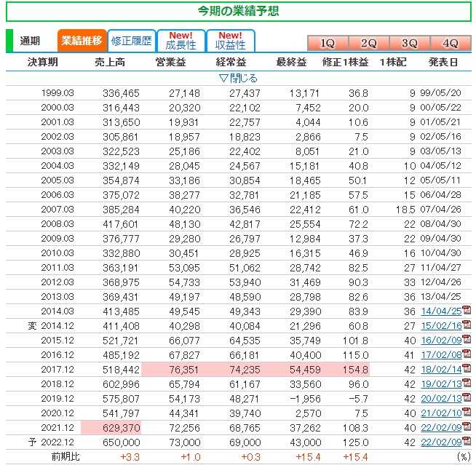Follow the 21/02/10 date link

pyautogui.click(x=443, y=412)
